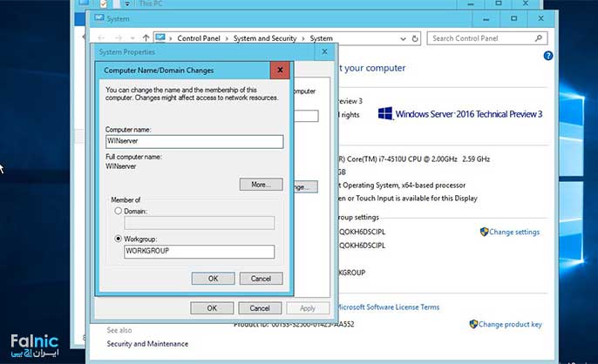The width and height of the screenshot is (598, 364).
Task: Go to Control Panel breadcrumb
Action: point(200,38)
